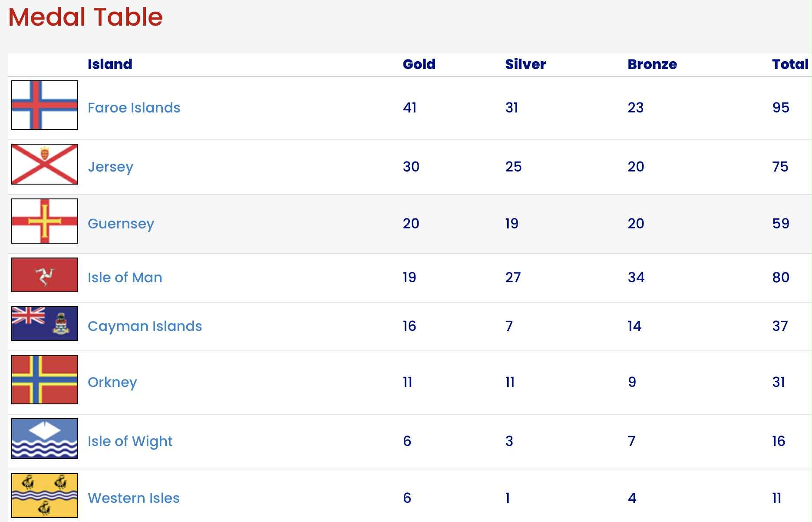Screen dimensions: 812x522
Task: Click the Western Isles flag icon
Action: 45,496
